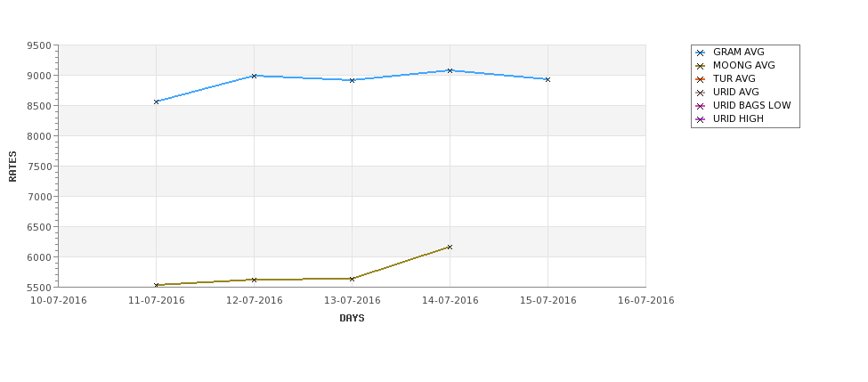Click the GRAM AVG legend marker icon
This screenshot has height=382, width=868.
(x=701, y=53)
